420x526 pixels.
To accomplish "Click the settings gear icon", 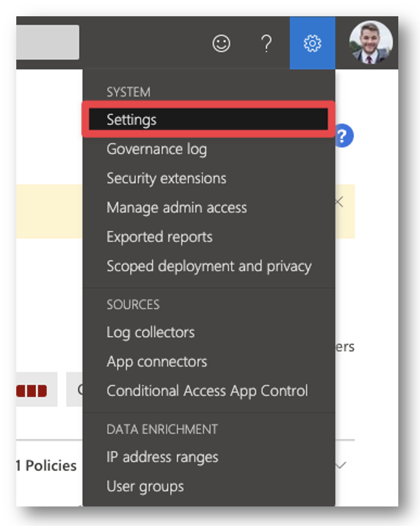I will [312, 43].
